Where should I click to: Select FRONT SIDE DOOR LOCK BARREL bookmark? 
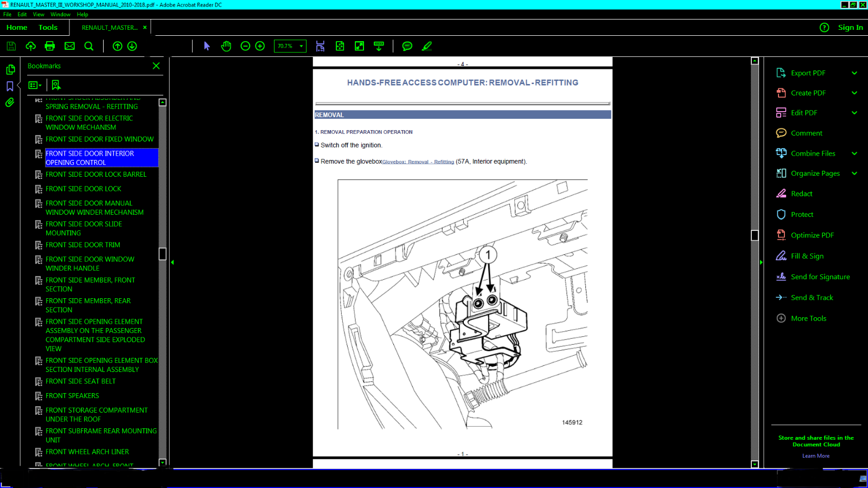(96, 175)
